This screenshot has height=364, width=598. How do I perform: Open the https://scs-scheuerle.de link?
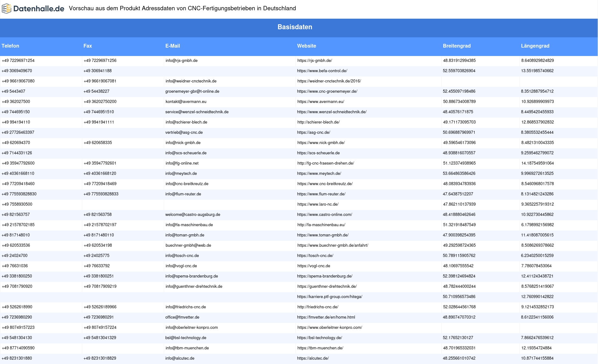318,153
